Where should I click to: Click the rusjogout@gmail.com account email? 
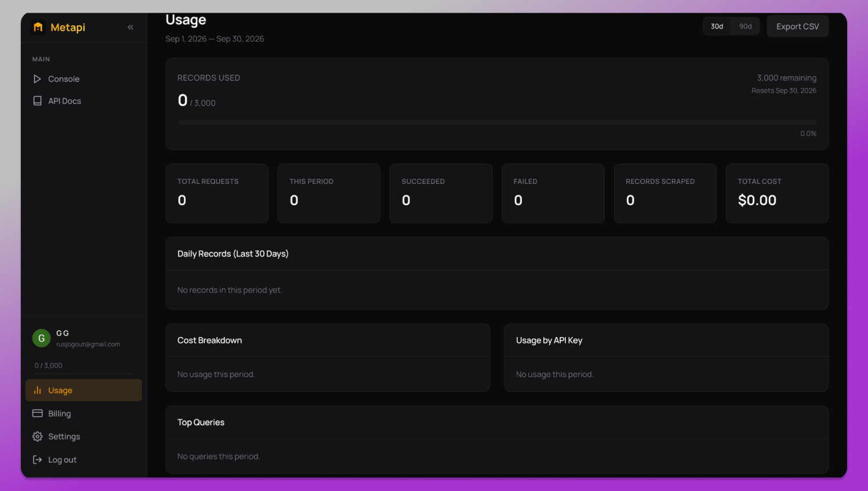[x=88, y=344]
